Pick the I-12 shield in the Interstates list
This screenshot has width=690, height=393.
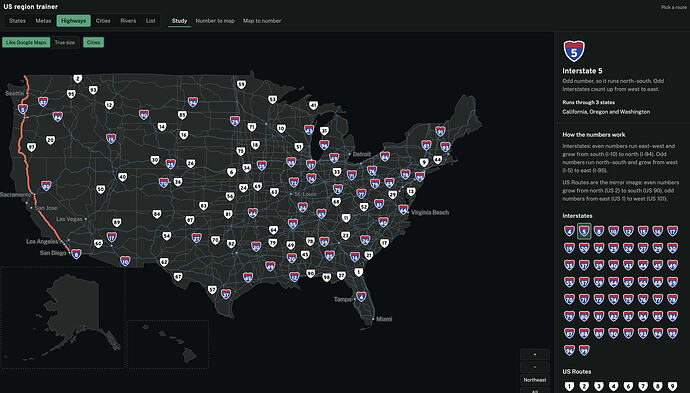pos(628,231)
